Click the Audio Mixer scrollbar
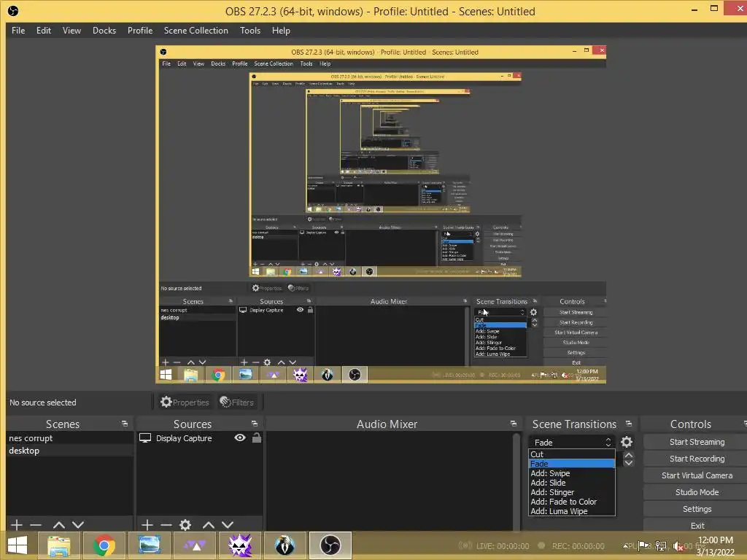 coord(516,481)
